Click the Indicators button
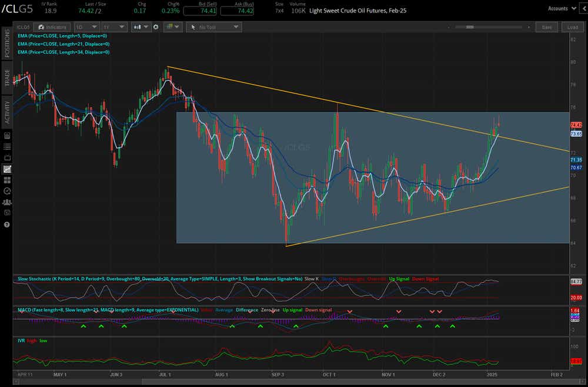Image resolution: width=588 pixels, height=387 pixels. (52, 26)
